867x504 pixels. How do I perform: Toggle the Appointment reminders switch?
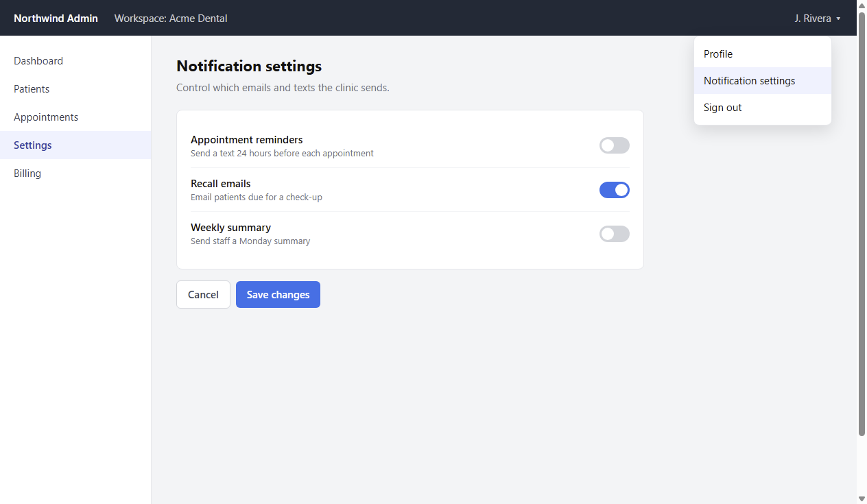tap(614, 145)
